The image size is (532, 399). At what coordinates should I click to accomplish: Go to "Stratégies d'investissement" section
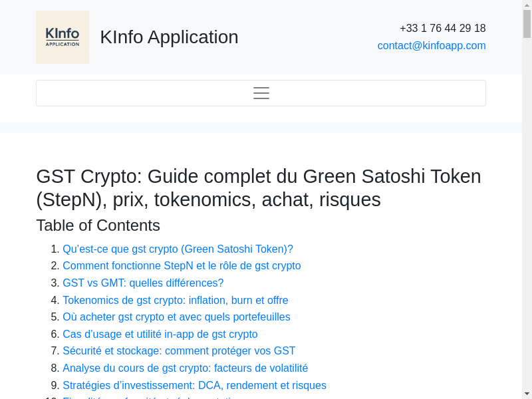(x=194, y=386)
